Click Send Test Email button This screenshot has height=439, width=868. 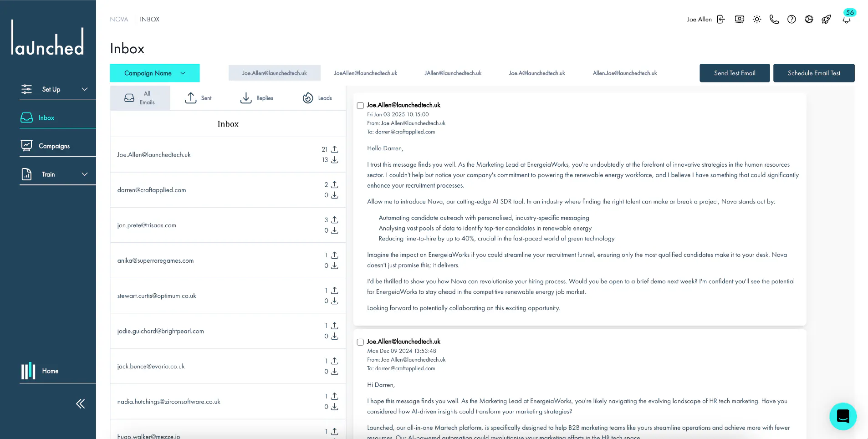click(x=735, y=73)
